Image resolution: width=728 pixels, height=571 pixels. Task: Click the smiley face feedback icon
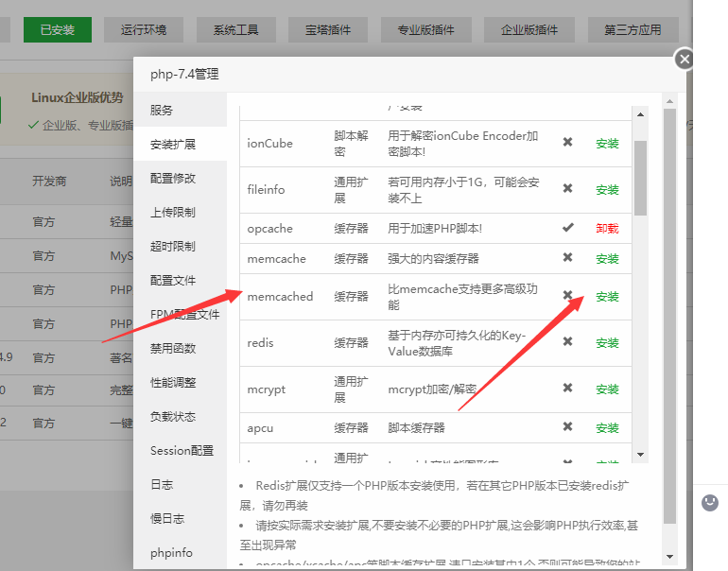[710, 502]
